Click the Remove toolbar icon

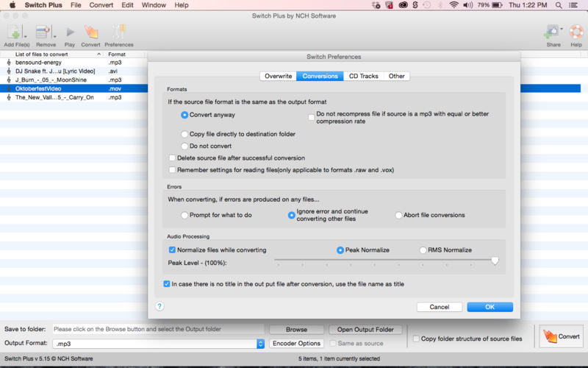pos(43,32)
